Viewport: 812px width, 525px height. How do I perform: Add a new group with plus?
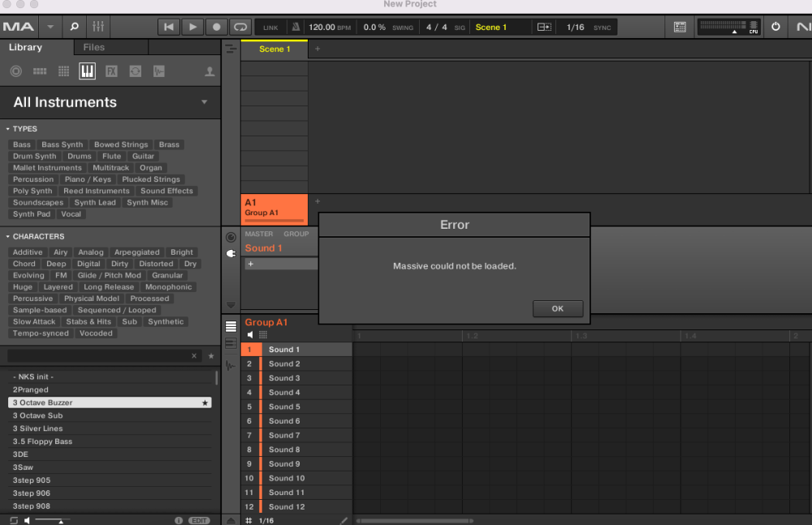pyautogui.click(x=317, y=201)
